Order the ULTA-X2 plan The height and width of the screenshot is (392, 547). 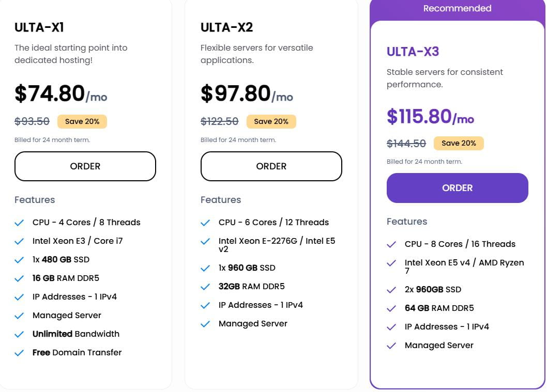click(x=271, y=166)
